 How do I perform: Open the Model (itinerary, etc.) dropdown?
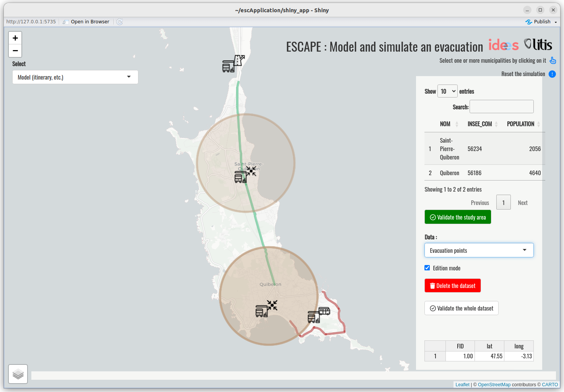pyautogui.click(x=75, y=77)
